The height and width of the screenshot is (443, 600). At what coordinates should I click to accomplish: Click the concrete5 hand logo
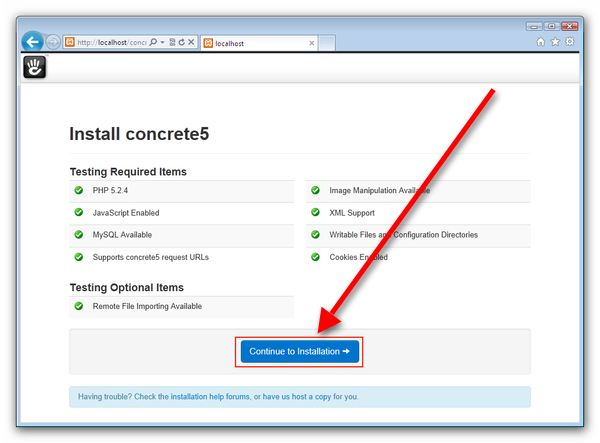click(33, 67)
